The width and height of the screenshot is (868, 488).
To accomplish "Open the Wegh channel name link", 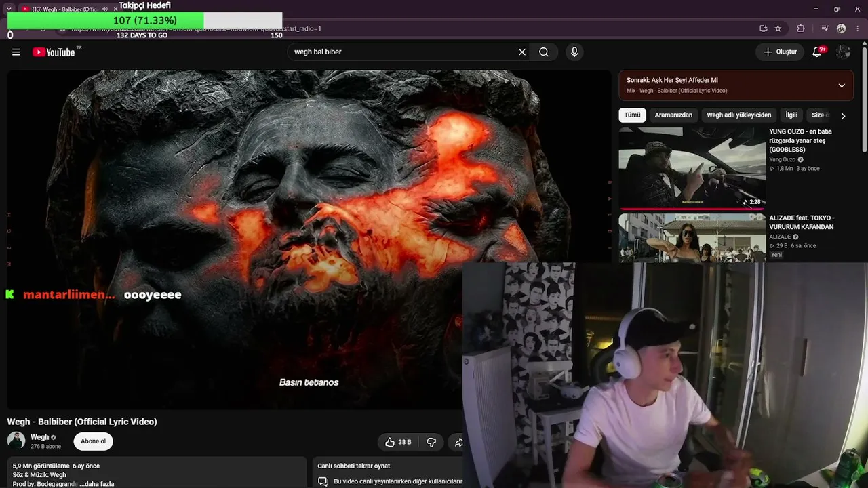I will [40, 437].
